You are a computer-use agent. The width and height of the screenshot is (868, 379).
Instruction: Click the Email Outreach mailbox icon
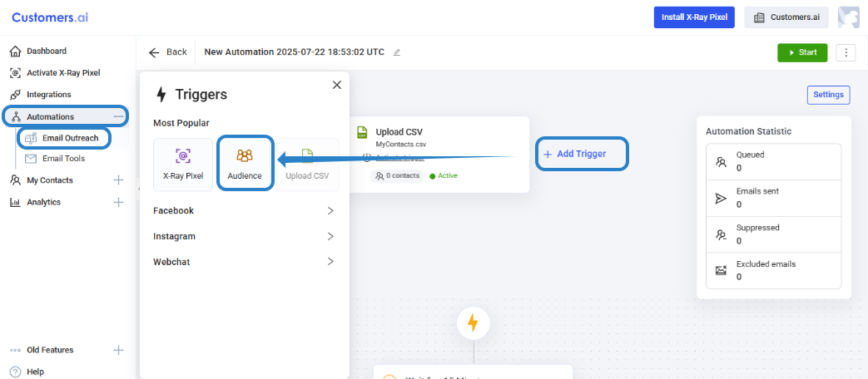click(31, 138)
